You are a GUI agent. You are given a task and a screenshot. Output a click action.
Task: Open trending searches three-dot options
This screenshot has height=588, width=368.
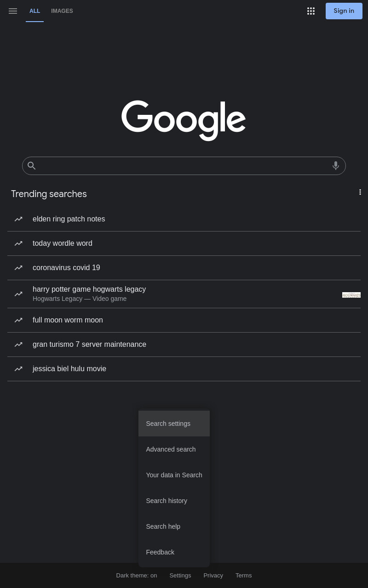360,192
